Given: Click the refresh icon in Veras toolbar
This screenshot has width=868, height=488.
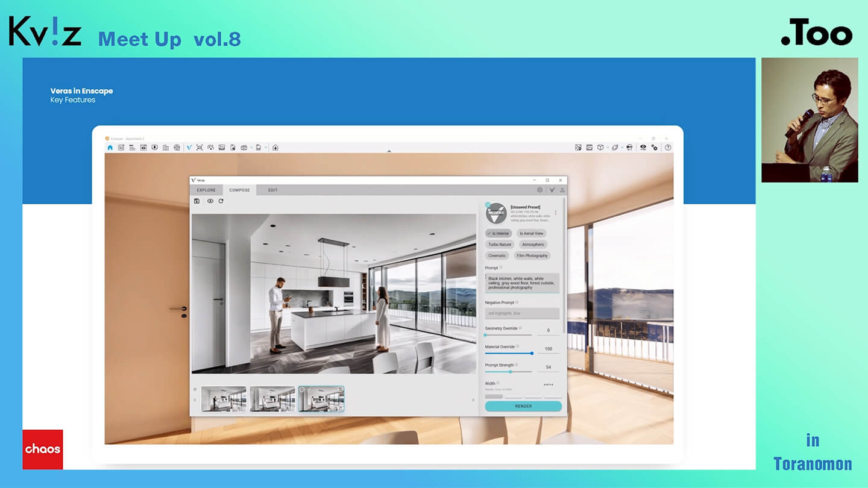Looking at the screenshot, I should tap(221, 201).
